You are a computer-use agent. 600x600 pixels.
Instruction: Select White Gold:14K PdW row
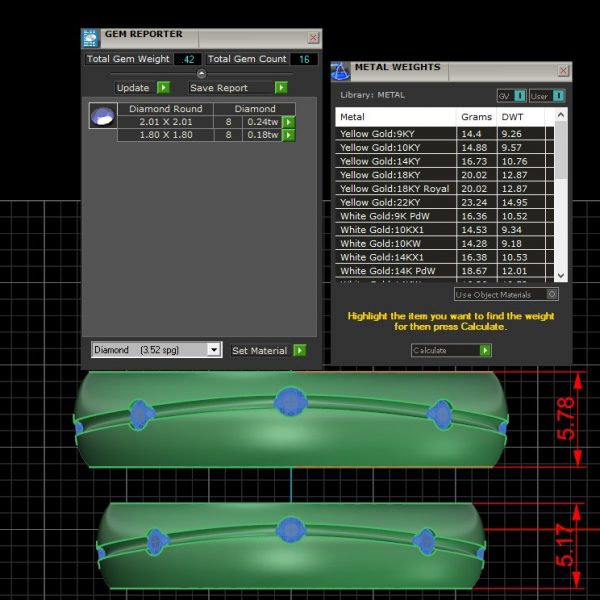(x=444, y=271)
